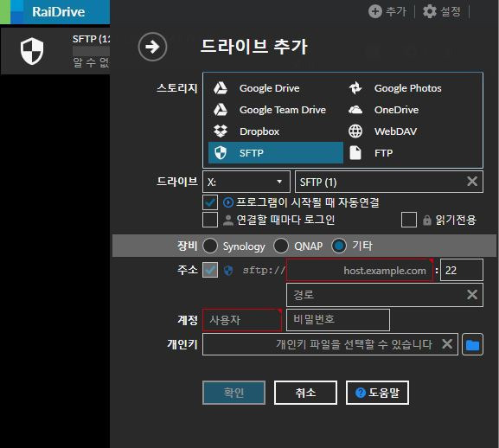Image resolution: width=499 pixels, height=448 pixels.
Task: Click the plus icon next to 추가
Action: (x=374, y=12)
